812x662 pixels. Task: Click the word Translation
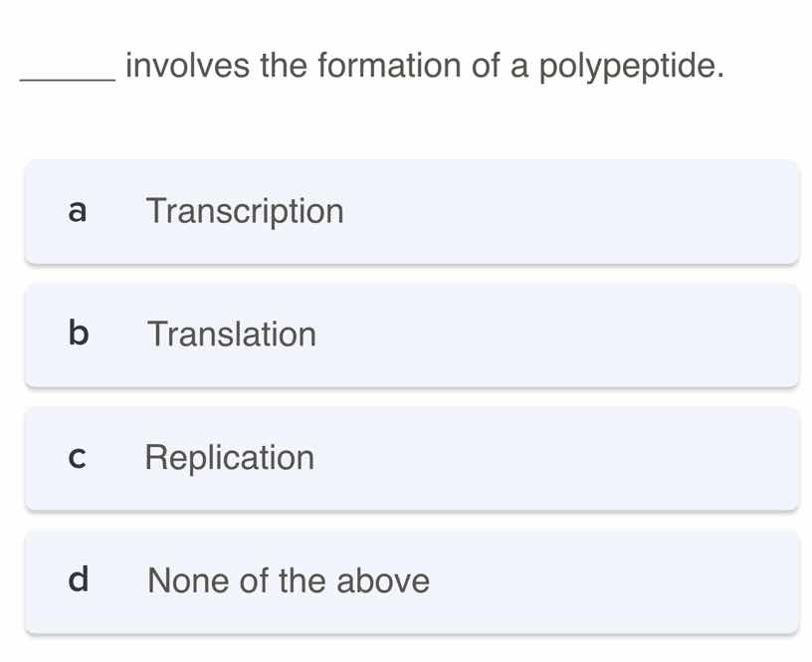(x=231, y=334)
